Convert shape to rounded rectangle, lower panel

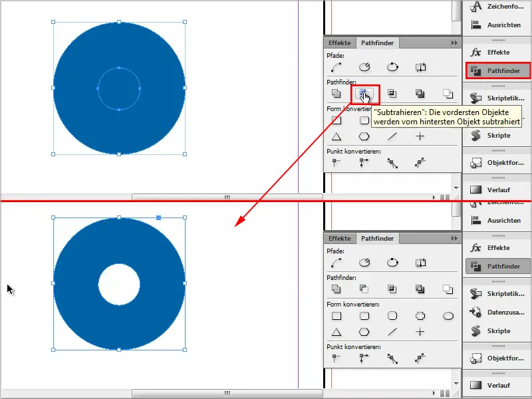[x=364, y=316]
